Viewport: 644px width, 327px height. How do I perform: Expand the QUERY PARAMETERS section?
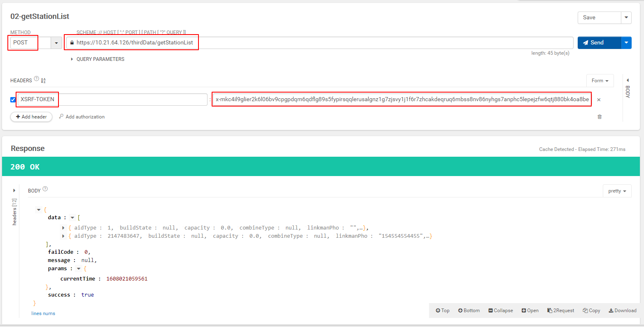point(98,59)
